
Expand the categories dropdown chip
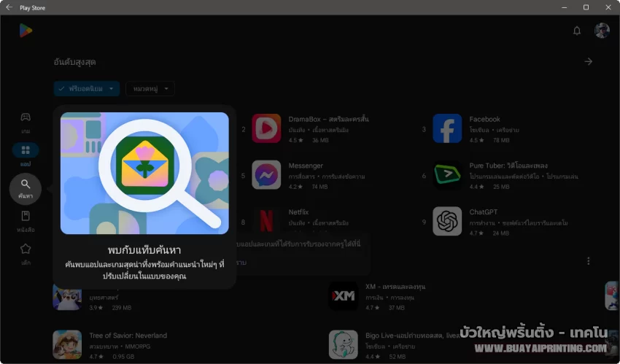pos(150,88)
